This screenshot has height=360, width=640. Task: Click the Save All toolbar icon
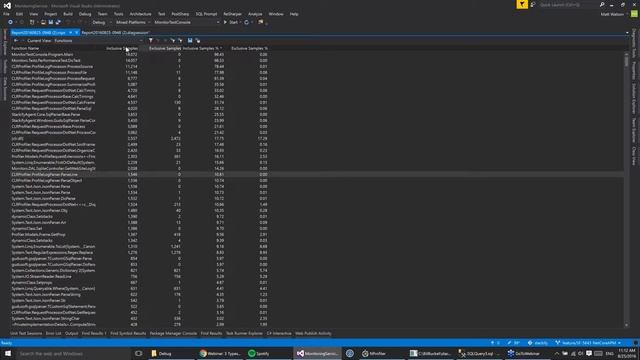pos(58,22)
